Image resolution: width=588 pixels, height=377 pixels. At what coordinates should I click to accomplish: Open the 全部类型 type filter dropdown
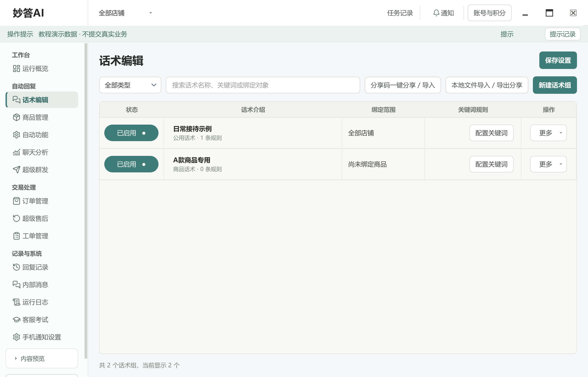pos(130,85)
